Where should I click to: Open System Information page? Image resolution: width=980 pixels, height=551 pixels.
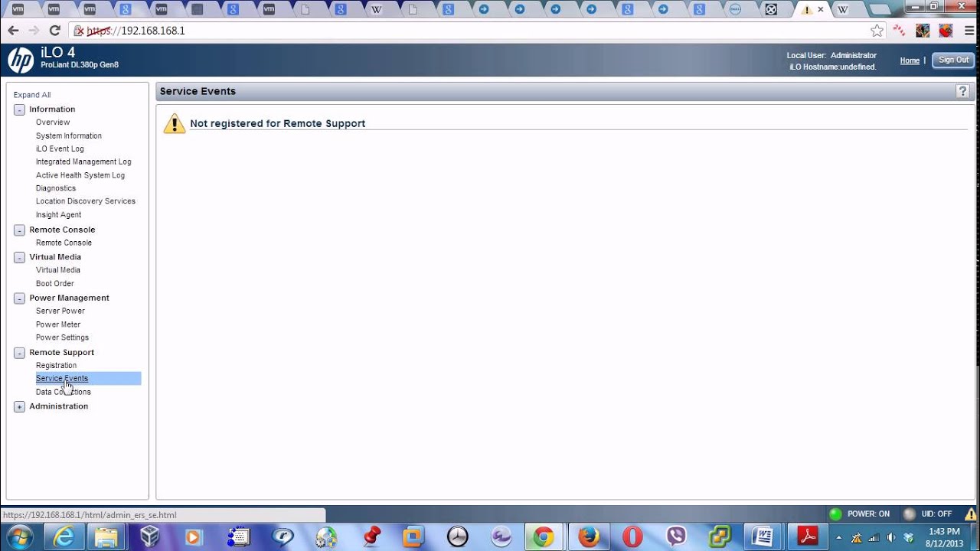pos(69,135)
